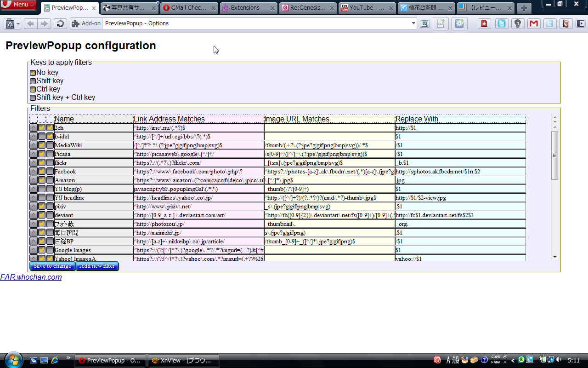Open the Windows Start orb
This screenshot has height=368, width=588.
tap(13, 360)
